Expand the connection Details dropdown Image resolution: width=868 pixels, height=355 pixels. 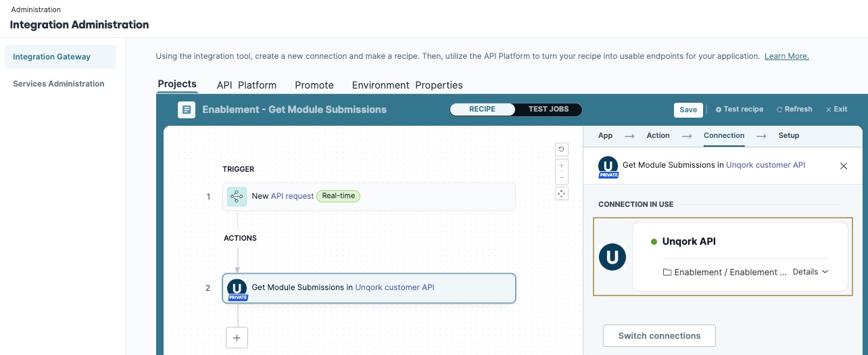811,272
